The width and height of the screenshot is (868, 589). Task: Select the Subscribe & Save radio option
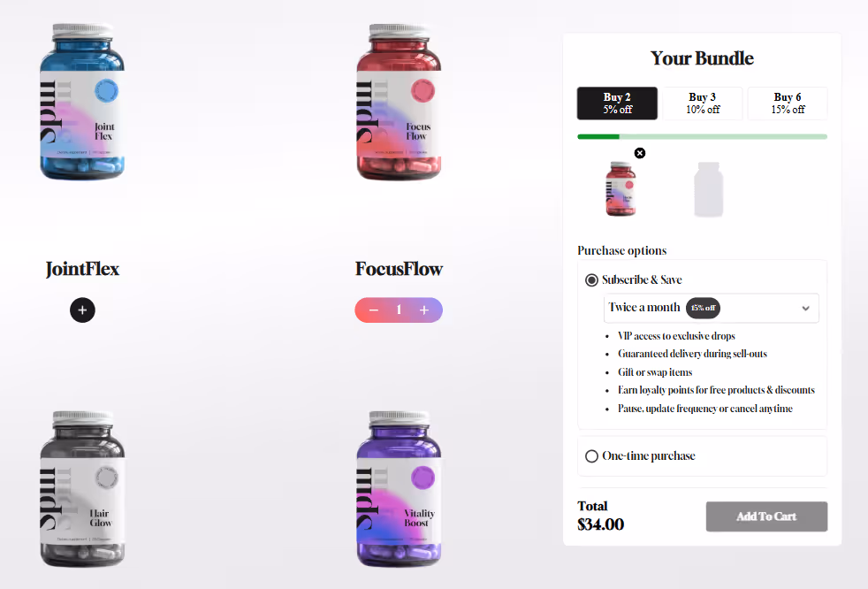(591, 280)
